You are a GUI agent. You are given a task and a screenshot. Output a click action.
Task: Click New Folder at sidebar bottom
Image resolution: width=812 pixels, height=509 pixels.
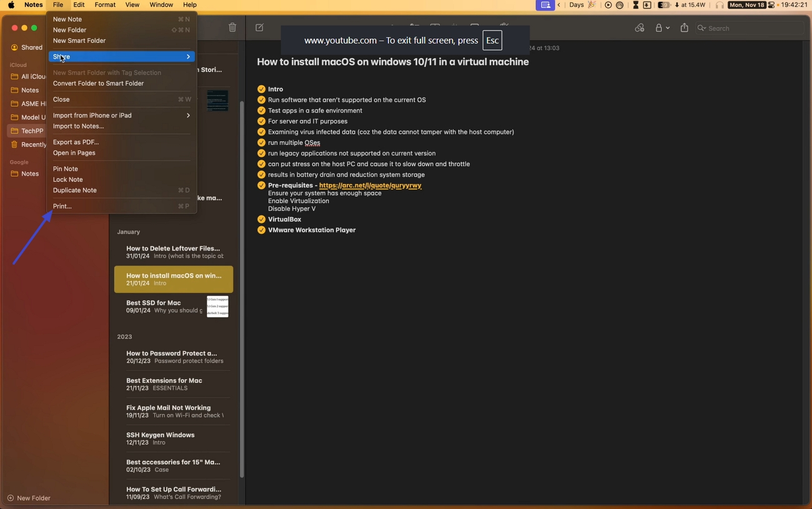(x=29, y=498)
